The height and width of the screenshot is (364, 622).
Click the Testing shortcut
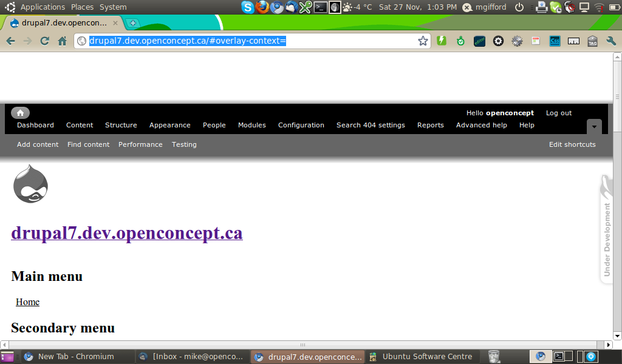pos(184,144)
